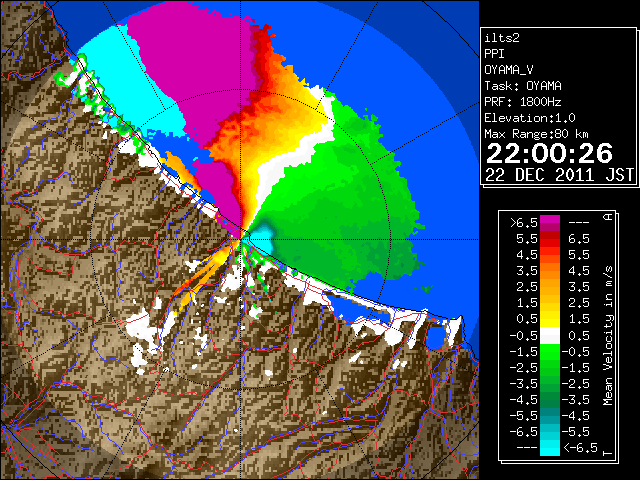Click the "PRF: 1800Hz" line
640x480 pixels.
[523, 102]
